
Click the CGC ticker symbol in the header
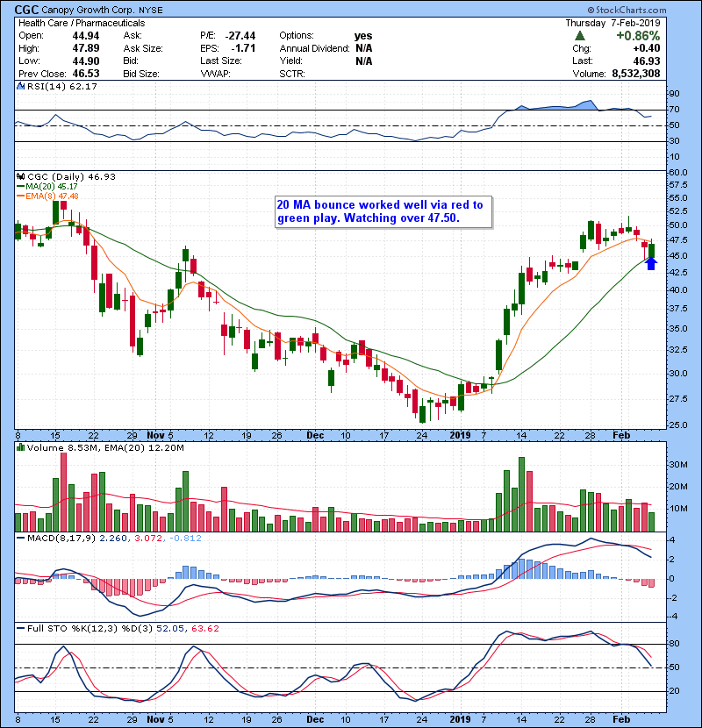tap(26, 10)
